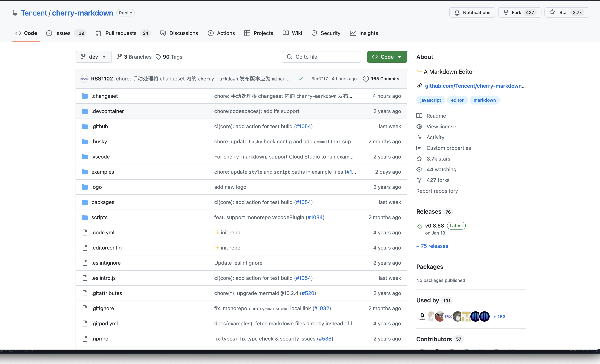
Task: Click the RSS1102 author avatar
Action: click(x=84, y=79)
